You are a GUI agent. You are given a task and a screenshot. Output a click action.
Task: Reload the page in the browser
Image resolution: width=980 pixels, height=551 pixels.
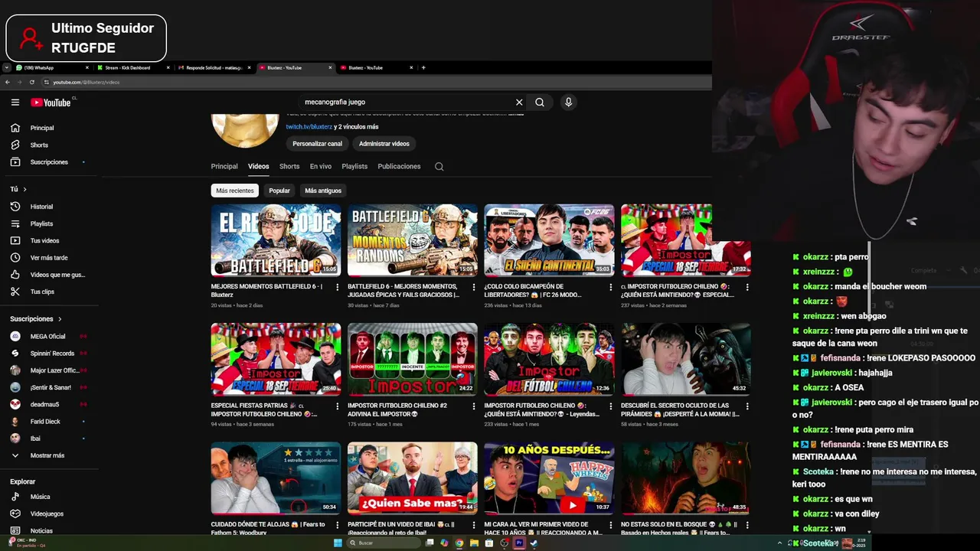tap(31, 82)
